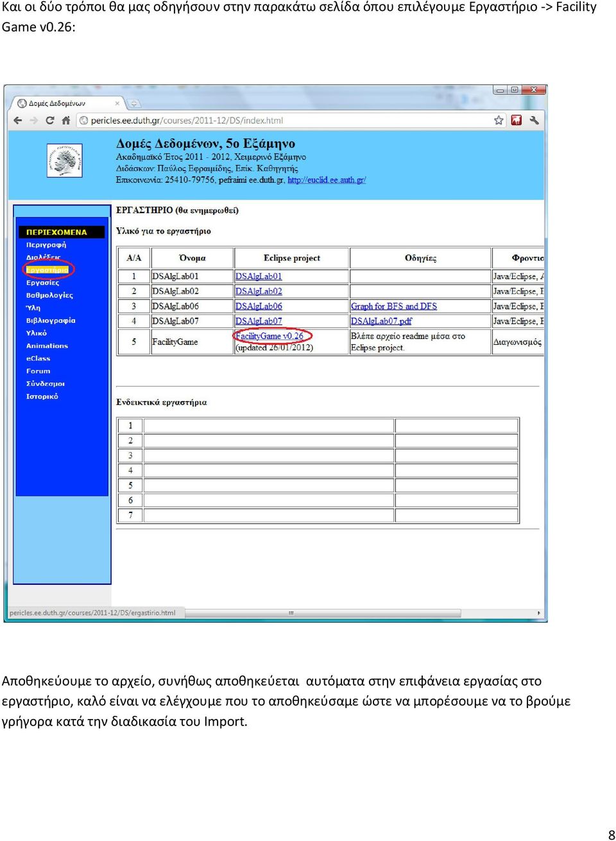Download the DSAlgLab01 Eclipse project link

[259, 276]
